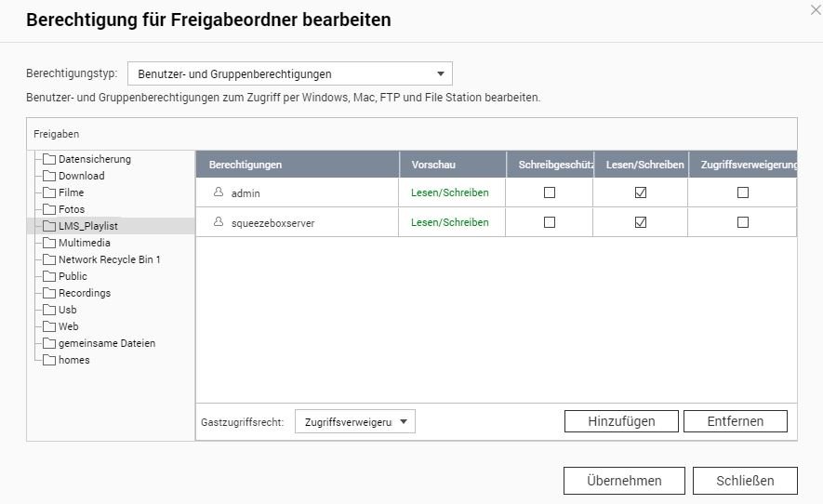Open the Gastzugriffsrecht dropdown
This screenshot has height=504, width=823.
pos(354,421)
